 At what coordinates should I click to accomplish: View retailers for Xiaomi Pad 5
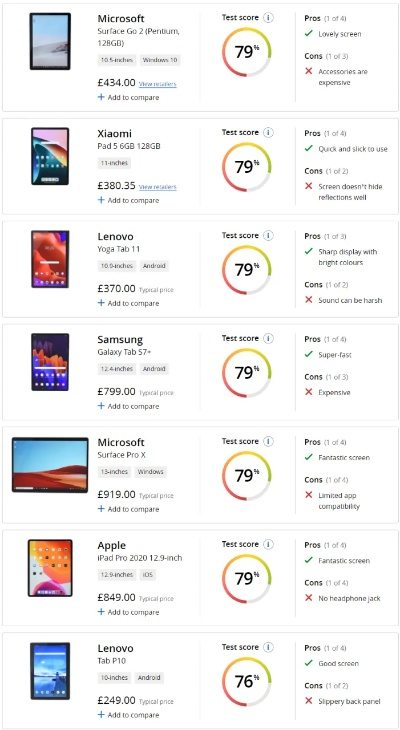pos(157,187)
